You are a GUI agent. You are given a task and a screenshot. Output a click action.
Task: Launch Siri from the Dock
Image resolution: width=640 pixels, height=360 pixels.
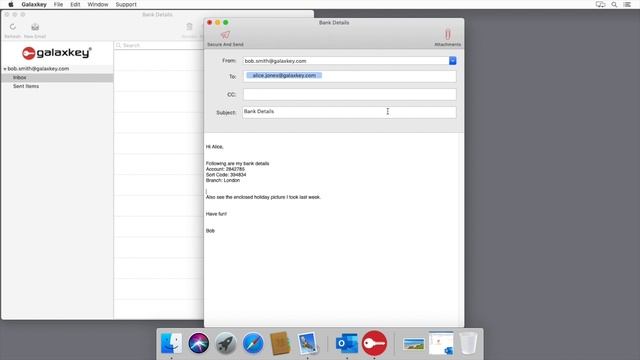point(199,343)
